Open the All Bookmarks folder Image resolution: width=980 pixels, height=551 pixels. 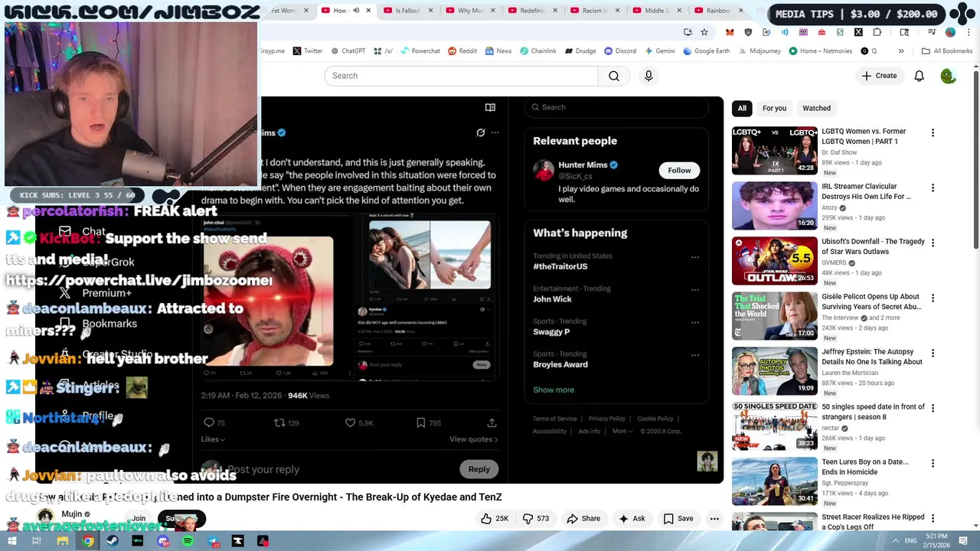947,51
